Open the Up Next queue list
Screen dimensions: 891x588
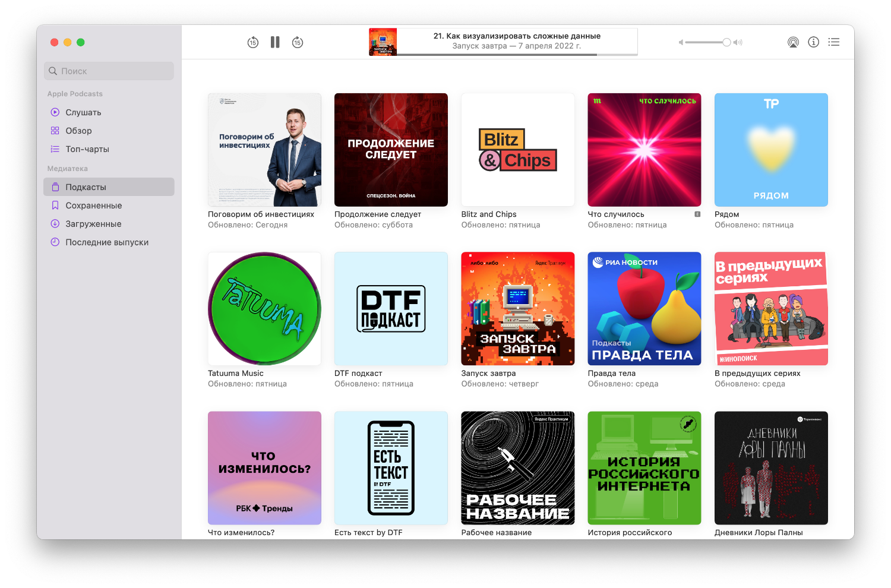(x=834, y=42)
